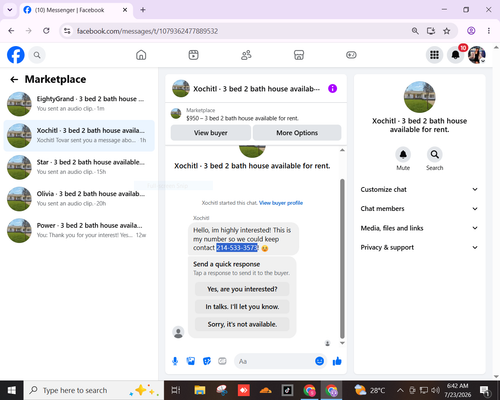This screenshot has height=400, width=500.
Task: Select highlighted phone number 214-533-3573
Action: click(x=237, y=248)
